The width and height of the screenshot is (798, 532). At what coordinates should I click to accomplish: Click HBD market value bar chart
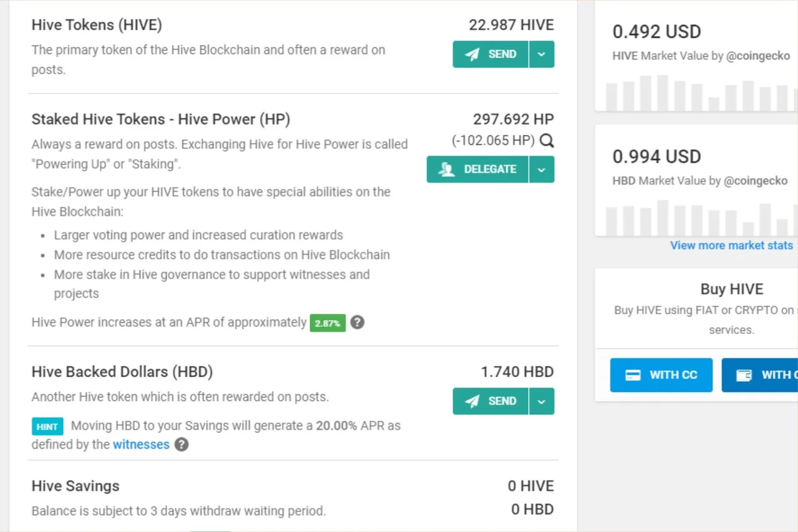701,217
